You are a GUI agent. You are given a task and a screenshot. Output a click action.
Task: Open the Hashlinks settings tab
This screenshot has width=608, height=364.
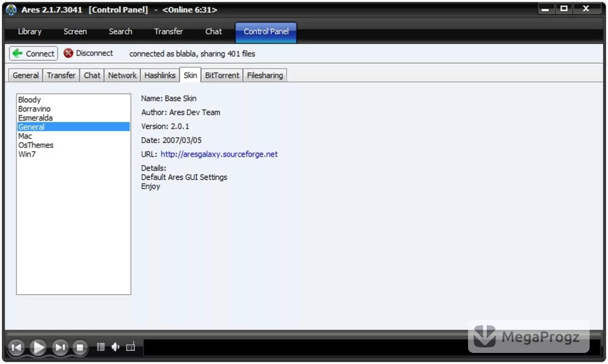click(160, 75)
